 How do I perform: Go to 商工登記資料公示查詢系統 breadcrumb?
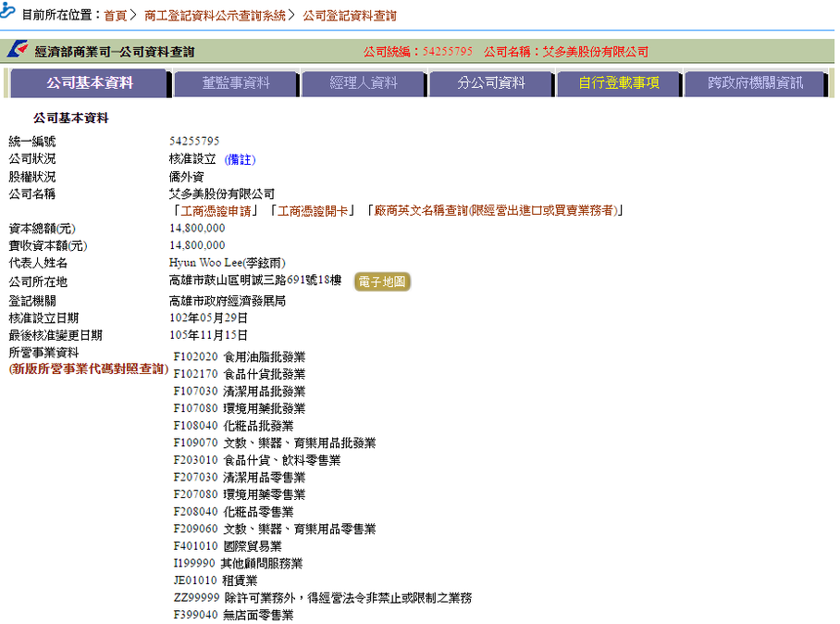coord(215,16)
